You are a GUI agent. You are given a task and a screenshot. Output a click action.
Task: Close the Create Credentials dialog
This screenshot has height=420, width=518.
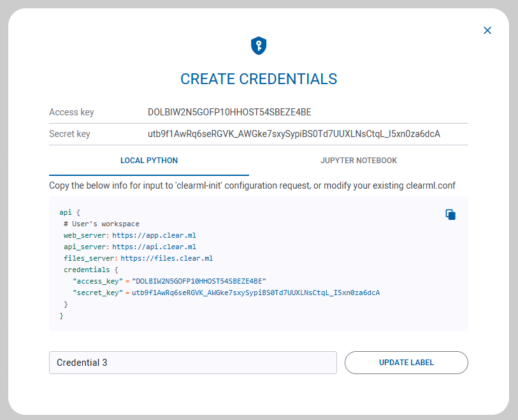click(487, 30)
